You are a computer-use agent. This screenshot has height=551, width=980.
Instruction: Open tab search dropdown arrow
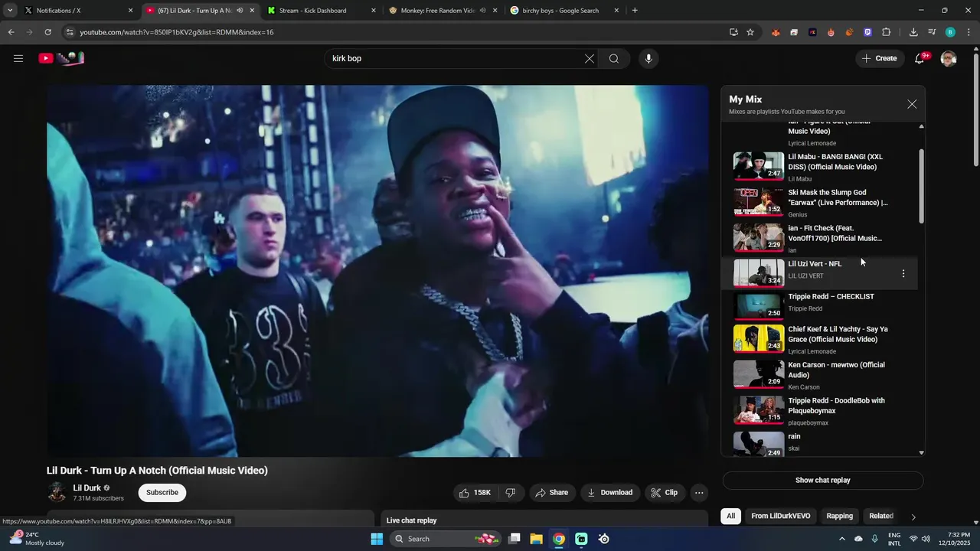tap(10, 11)
